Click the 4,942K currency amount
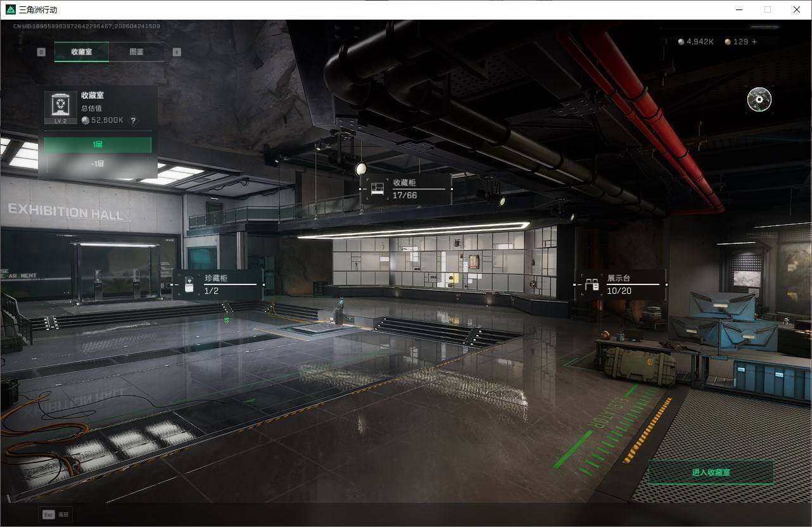The height and width of the screenshot is (527, 812). (x=701, y=42)
